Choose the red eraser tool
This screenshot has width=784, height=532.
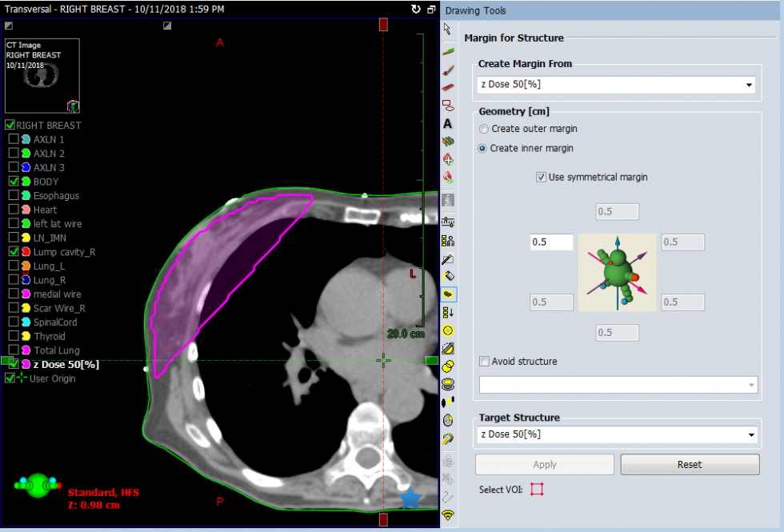point(448,87)
